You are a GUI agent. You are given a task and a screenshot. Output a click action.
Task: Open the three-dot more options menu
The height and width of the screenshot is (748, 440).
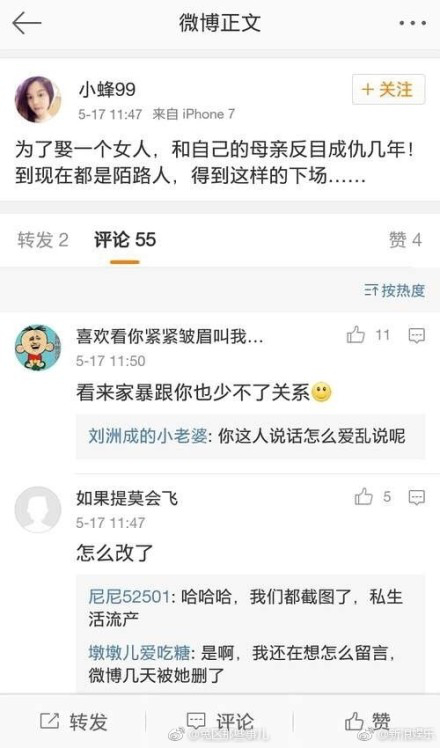pos(412,23)
